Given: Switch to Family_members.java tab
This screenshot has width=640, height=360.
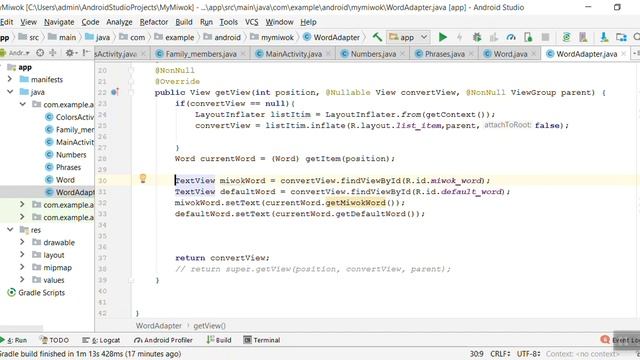Looking at the screenshot, I should pyautogui.click(x=201, y=54).
